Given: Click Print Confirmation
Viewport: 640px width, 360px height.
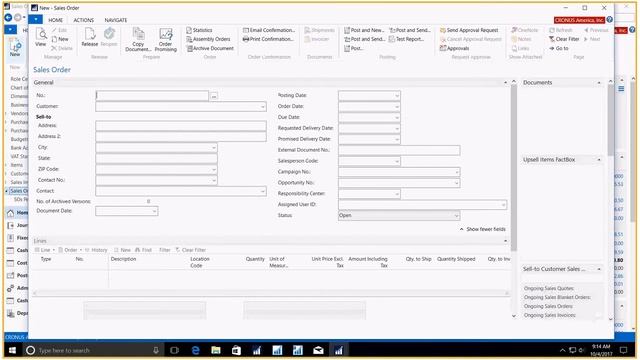Looking at the screenshot, I should [x=268, y=39].
